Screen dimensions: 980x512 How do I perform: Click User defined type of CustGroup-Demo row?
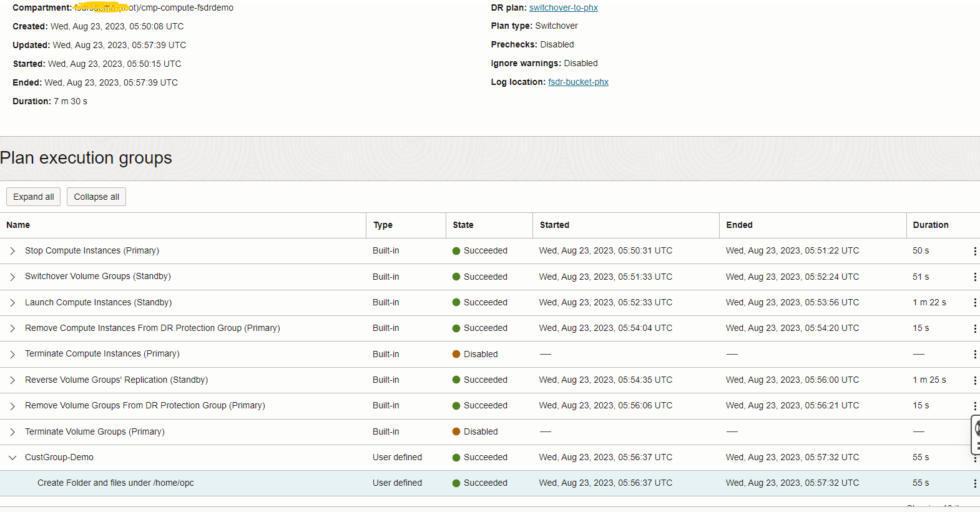[398, 457]
